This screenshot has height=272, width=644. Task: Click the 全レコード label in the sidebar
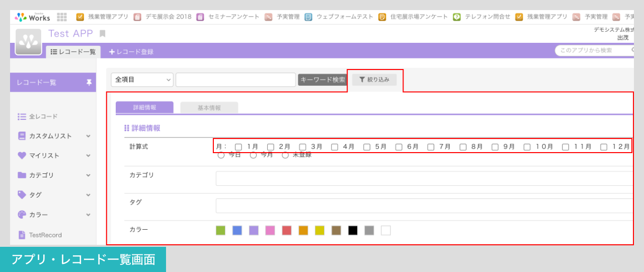[43, 116]
